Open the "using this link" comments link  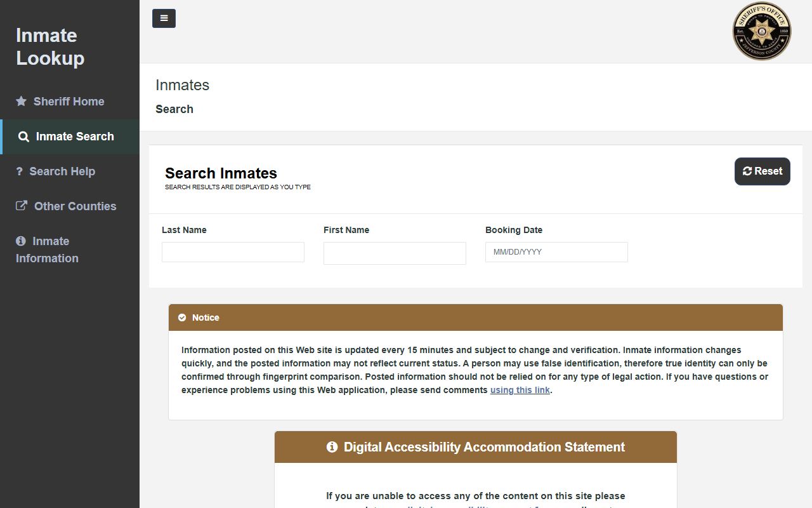tap(520, 390)
